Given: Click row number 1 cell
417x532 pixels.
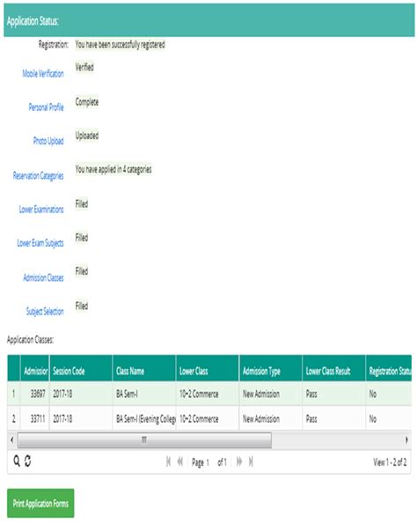Looking at the screenshot, I should click(x=13, y=394).
